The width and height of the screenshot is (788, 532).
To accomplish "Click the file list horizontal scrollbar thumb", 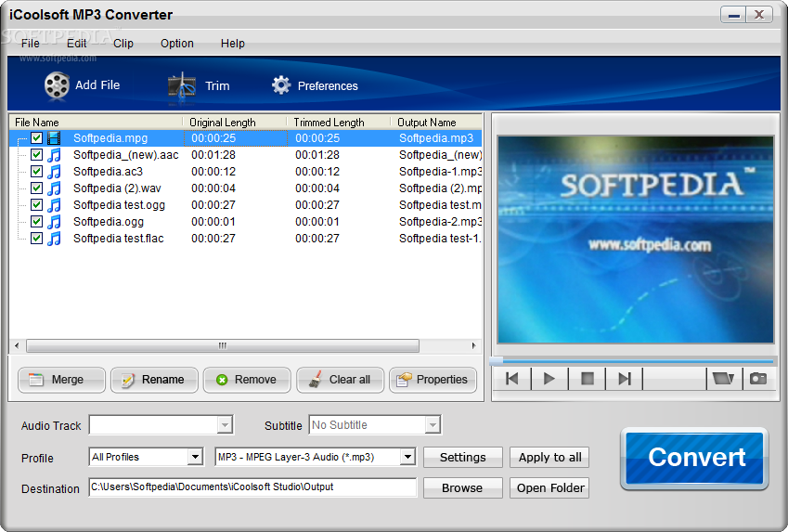I will pos(223,345).
